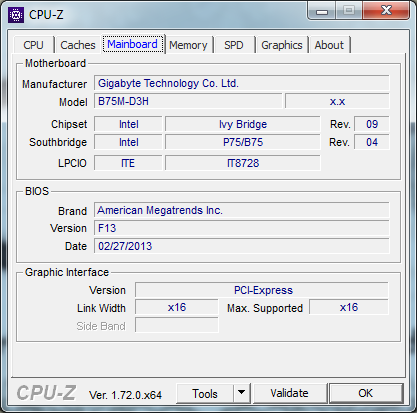417x413 pixels.
Task: Click the Max. Supported x16 value
Action: click(x=349, y=307)
